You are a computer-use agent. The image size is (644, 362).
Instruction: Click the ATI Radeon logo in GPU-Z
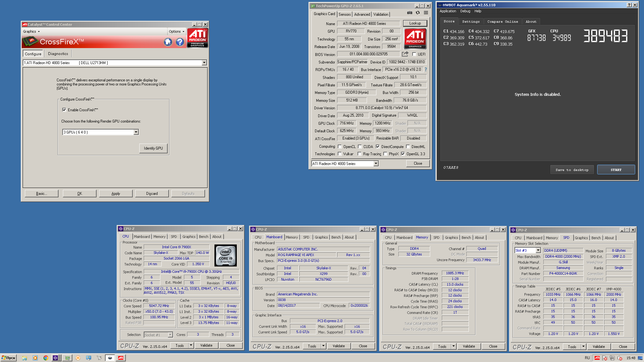(415, 39)
